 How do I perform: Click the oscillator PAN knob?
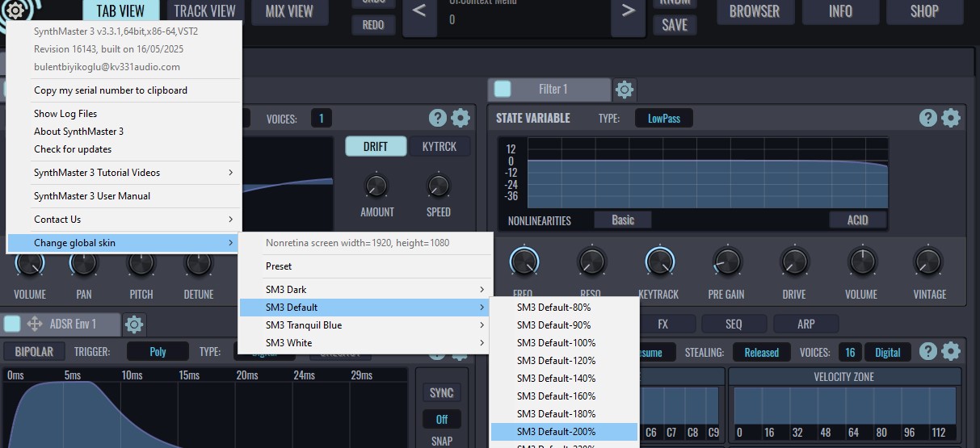(83, 262)
